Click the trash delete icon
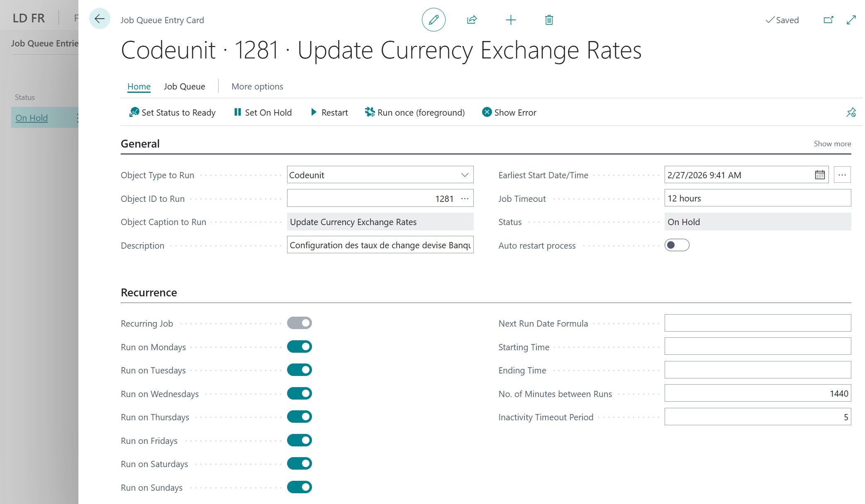Viewport: 865px width, 504px height. tap(549, 20)
